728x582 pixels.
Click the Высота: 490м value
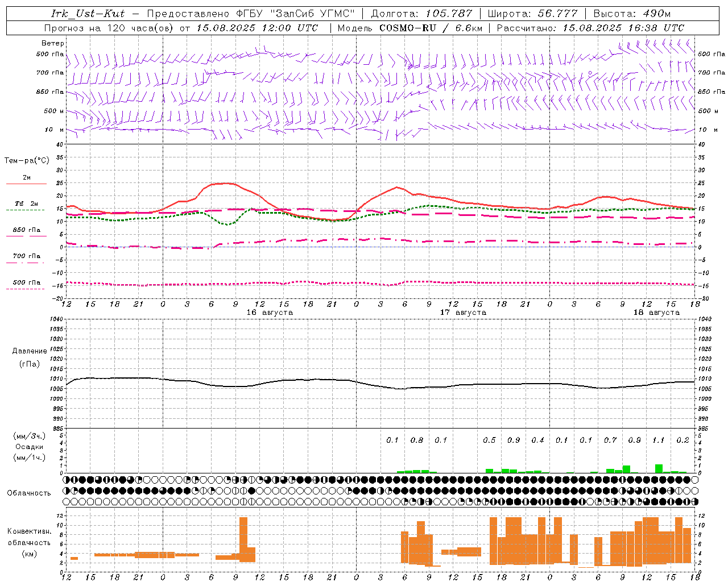click(632, 14)
